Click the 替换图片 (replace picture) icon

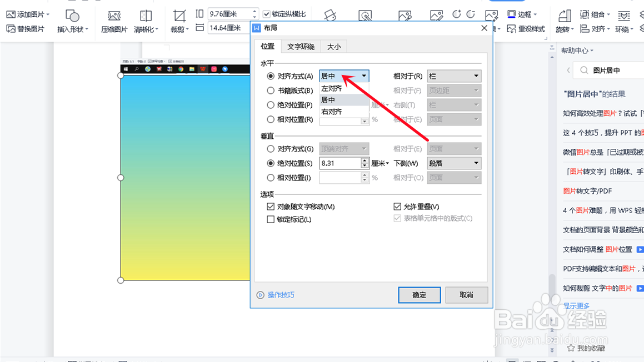11,29
